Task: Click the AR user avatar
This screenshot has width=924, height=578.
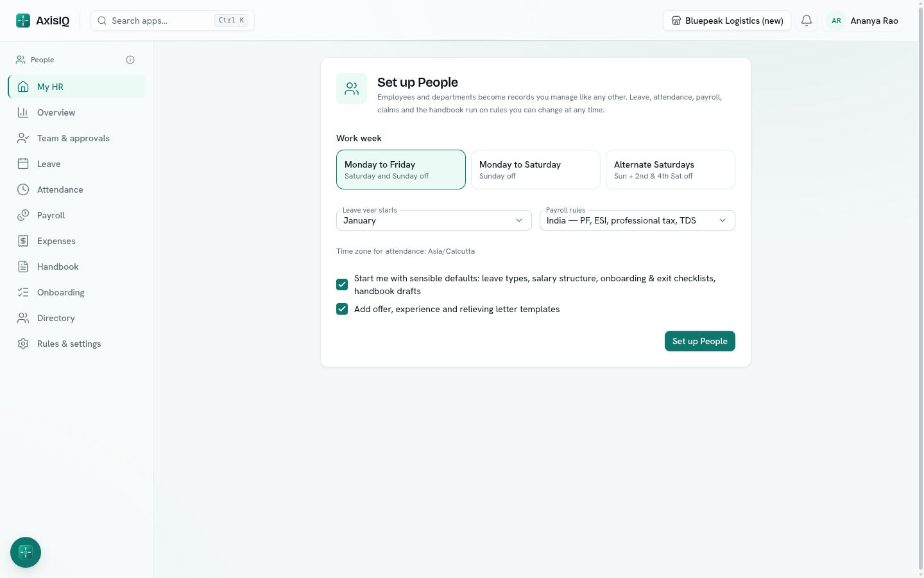Action: pos(836,21)
